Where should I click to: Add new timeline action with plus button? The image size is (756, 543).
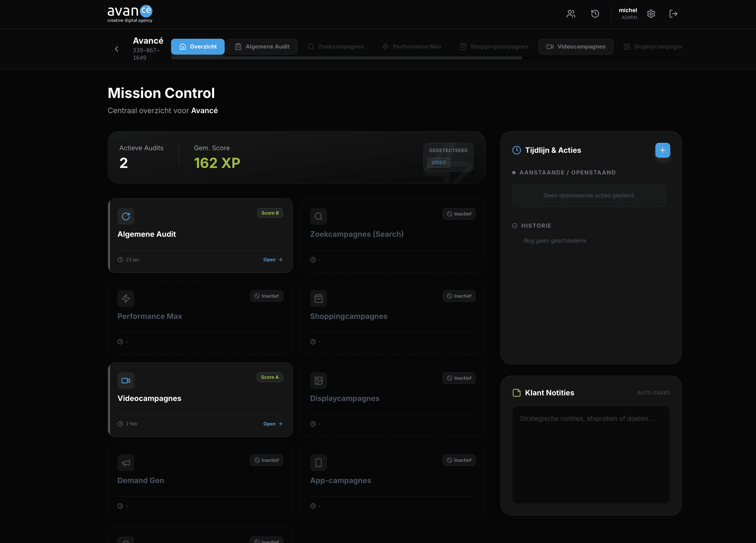662,150
